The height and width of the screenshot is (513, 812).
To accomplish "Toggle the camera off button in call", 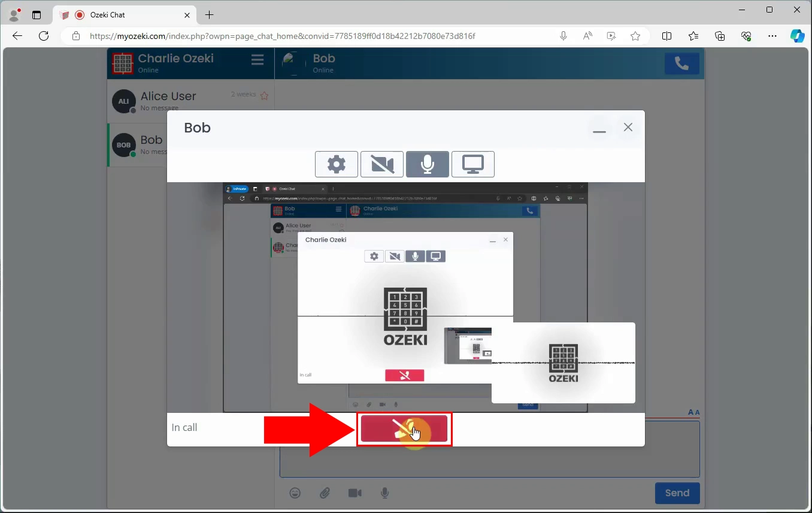I will [x=382, y=164].
